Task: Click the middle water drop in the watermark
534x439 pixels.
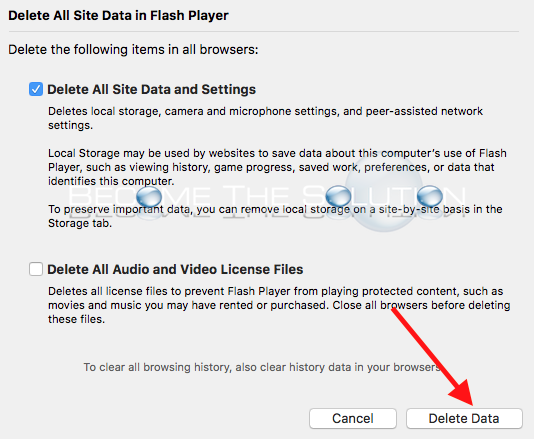Action: click(338, 196)
